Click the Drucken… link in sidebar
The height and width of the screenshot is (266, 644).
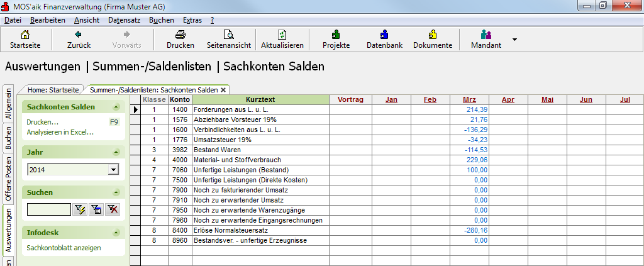pos(42,123)
